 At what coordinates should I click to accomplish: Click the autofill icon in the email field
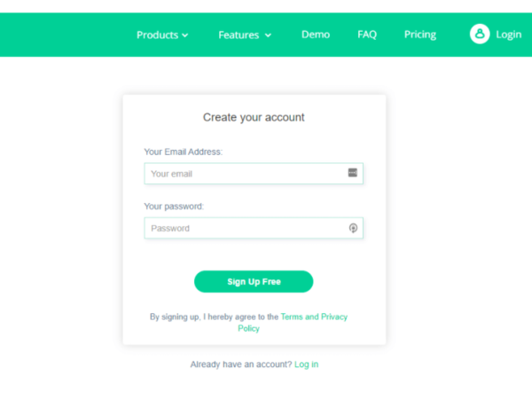[x=353, y=173]
